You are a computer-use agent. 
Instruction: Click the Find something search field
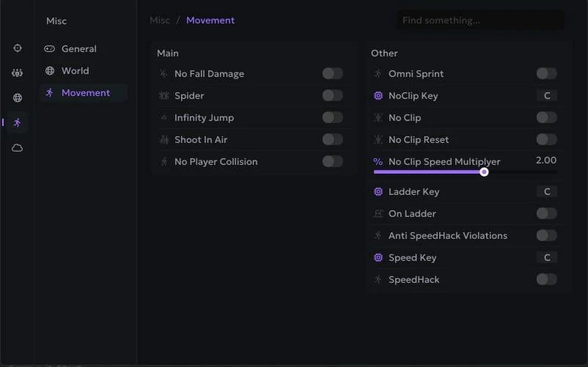(480, 21)
